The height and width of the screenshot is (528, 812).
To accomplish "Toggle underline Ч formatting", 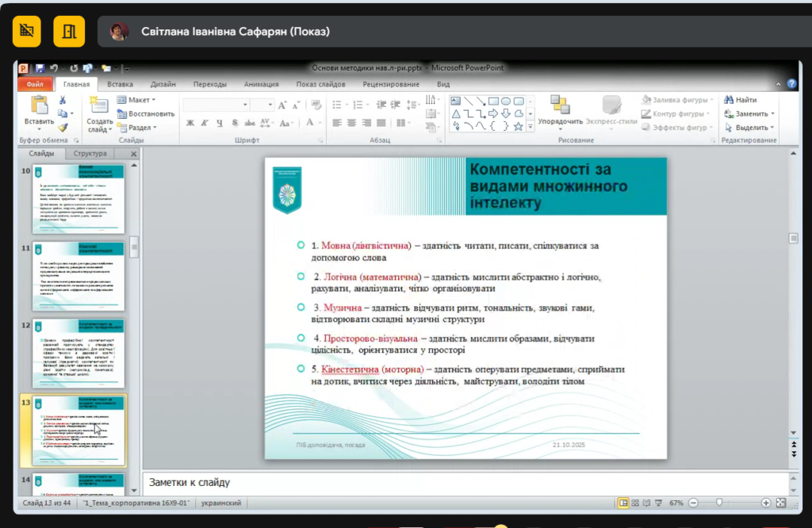I will point(220,123).
